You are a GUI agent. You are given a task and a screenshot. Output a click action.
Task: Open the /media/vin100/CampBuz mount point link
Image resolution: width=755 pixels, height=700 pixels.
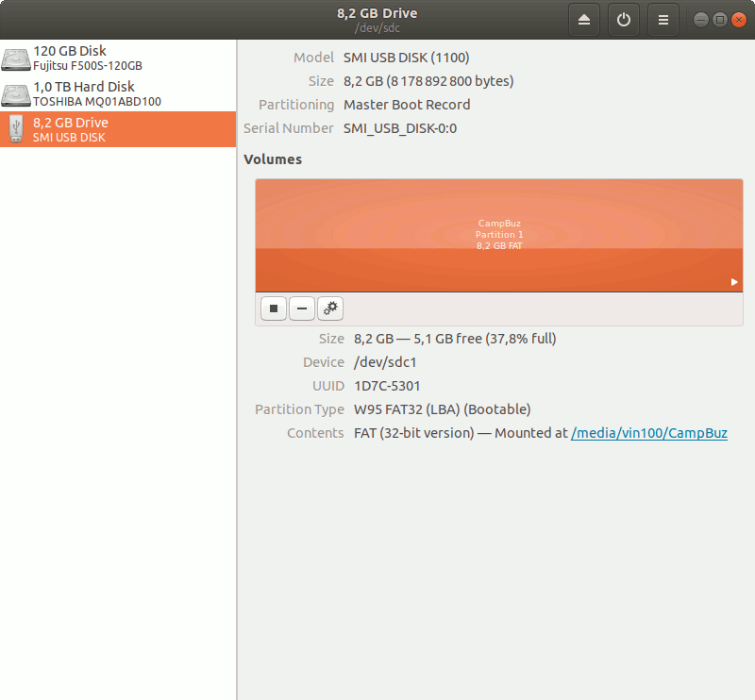[x=649, y=433]
